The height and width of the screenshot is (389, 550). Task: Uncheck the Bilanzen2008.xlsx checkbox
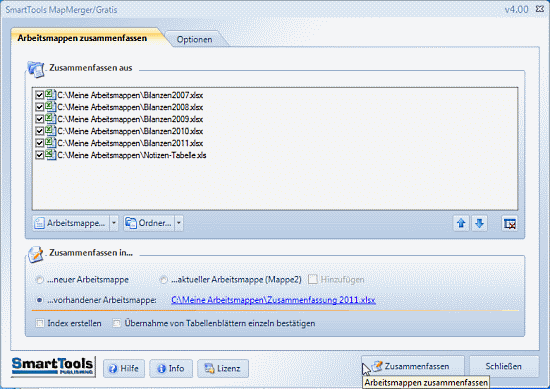coord(39,107)
